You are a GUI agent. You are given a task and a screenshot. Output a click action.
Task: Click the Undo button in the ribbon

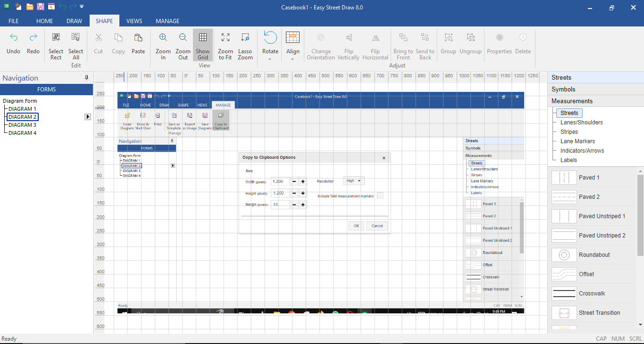tap(14, 43)
